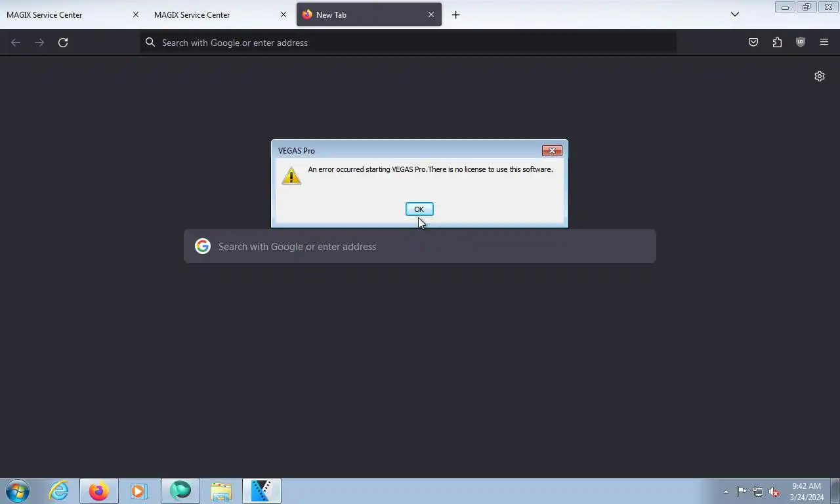The width and height of the screenshot is (840, 504).
Task: Open the Extensions puzzle icon
Action: pyautogui.click(x=777, y=43)
